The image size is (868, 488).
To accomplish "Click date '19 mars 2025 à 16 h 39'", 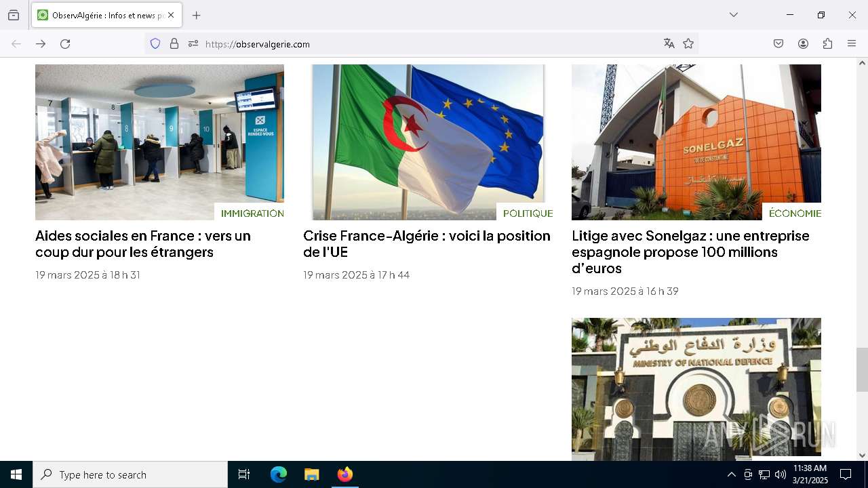I will tap(625, 291).
